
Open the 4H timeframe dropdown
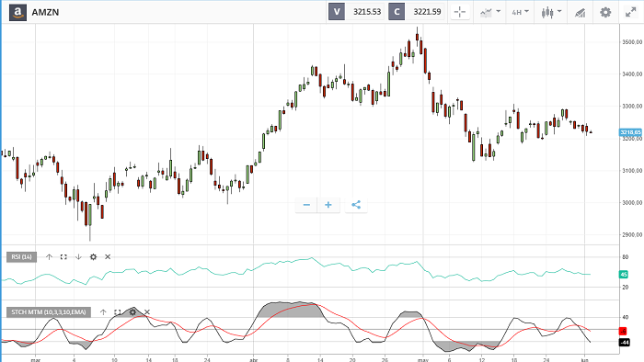[x=520, y=12]
